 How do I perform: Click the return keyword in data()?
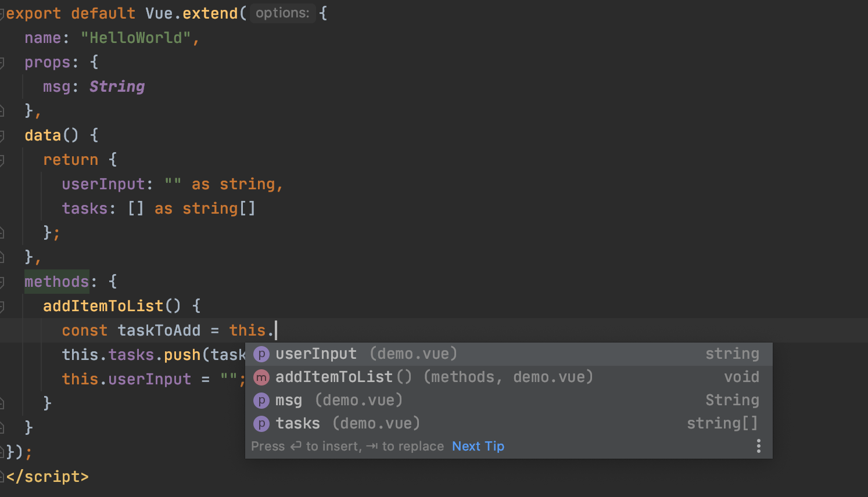click(71, 160)
